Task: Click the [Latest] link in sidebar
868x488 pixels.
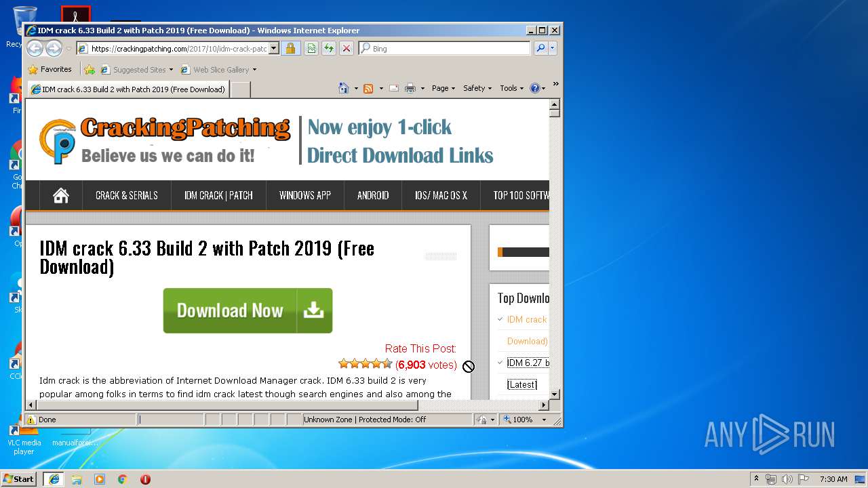Action: click(x=522, y=384)
